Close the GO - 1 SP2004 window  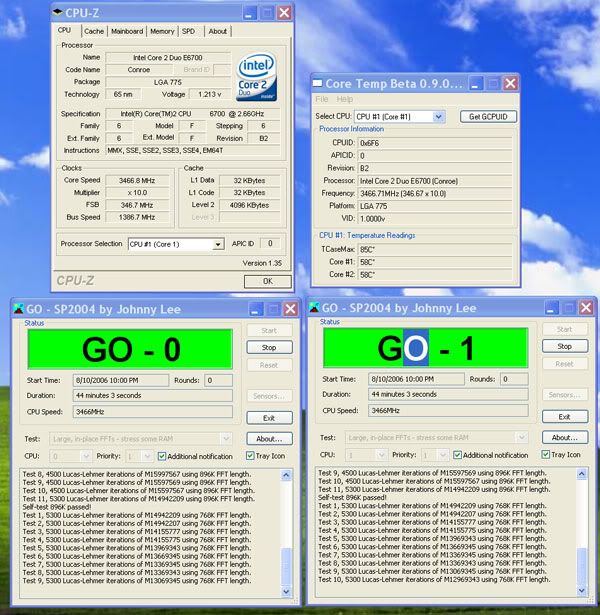(586, 308)
